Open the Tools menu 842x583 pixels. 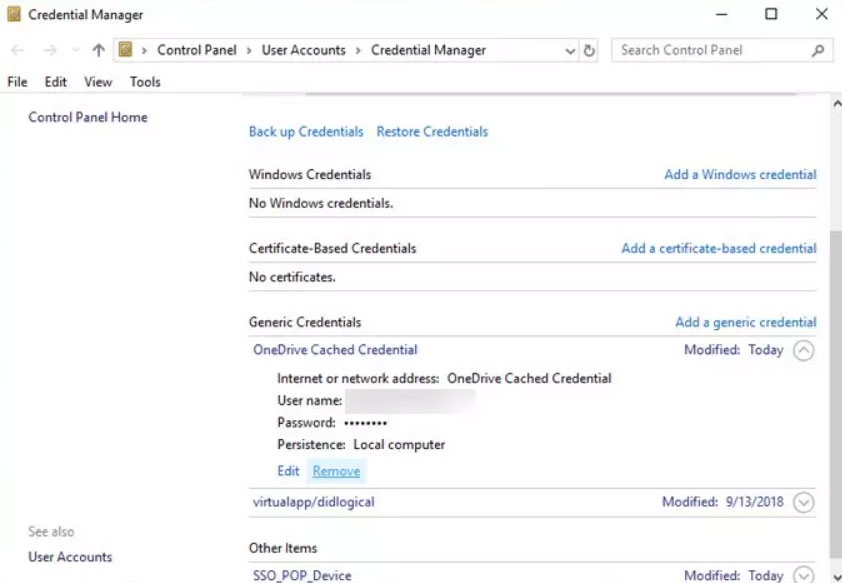click(x=145, y=82)
